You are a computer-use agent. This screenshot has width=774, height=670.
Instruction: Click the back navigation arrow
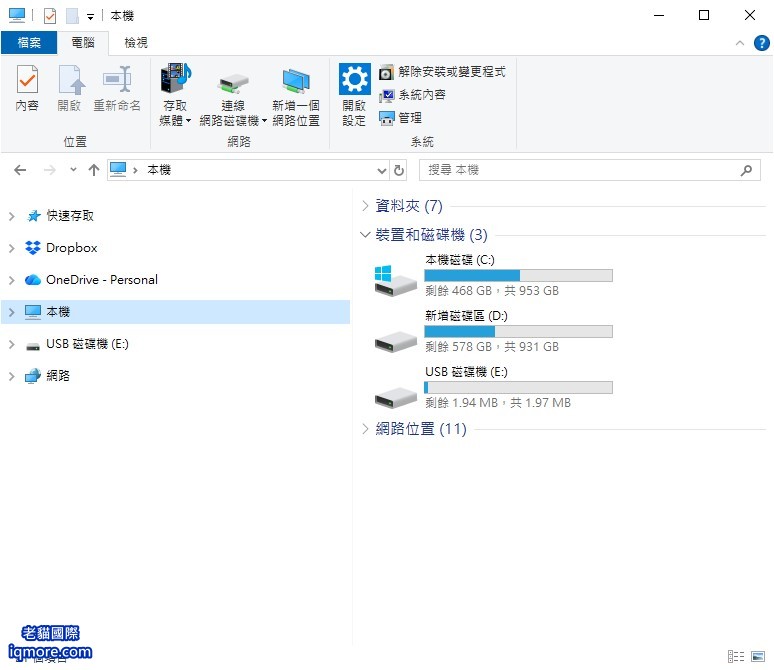tap(20, 170)
